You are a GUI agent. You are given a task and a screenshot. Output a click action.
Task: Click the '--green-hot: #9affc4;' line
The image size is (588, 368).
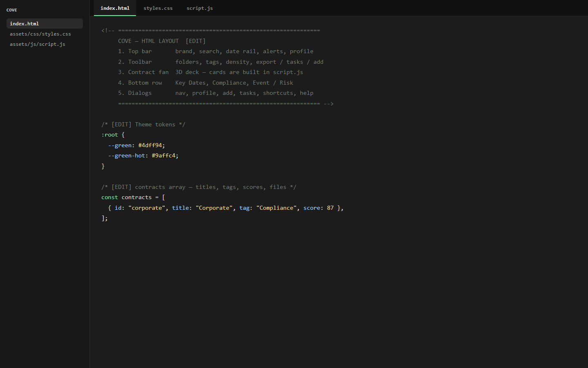pos(143,156)
